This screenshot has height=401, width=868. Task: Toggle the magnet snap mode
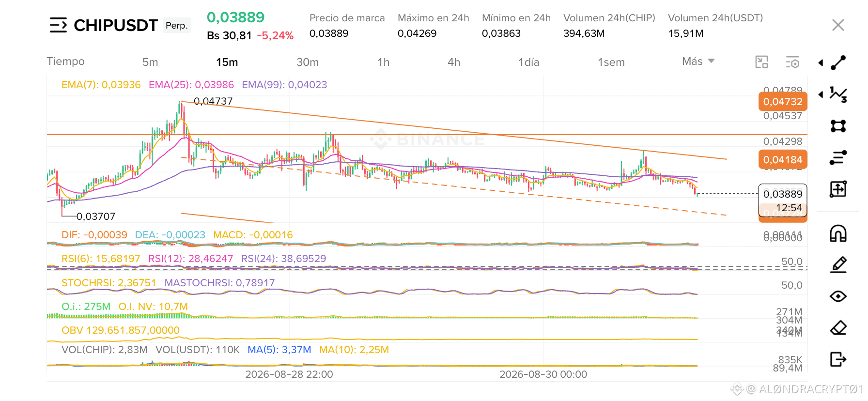coord(838,233)
